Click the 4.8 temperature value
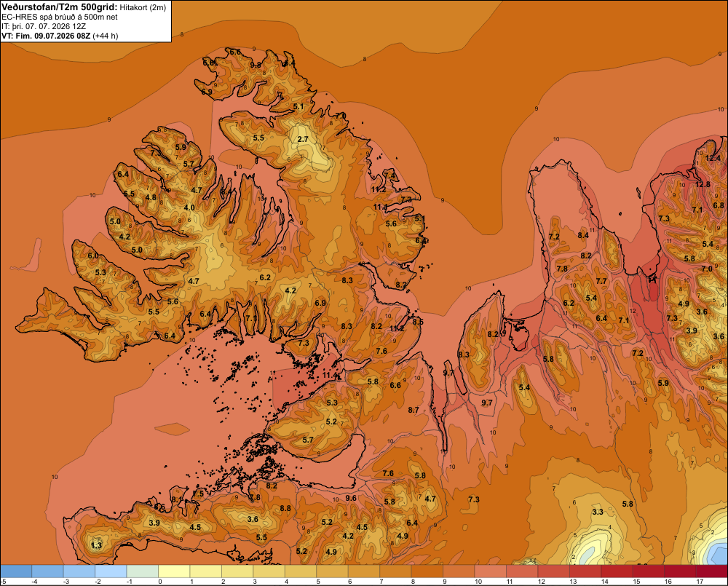Viewport: 728px width, 586px height. point(151,197)
